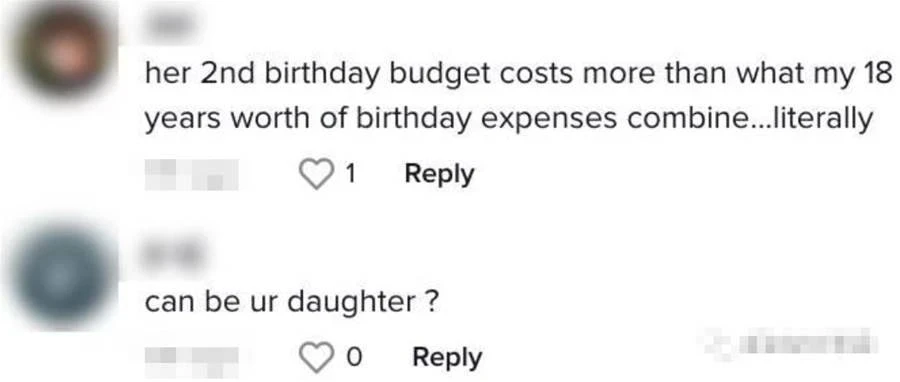The image size is (900, 382).
Task: Like the "can be ur daughter" comment
Action: coord(317,357)
